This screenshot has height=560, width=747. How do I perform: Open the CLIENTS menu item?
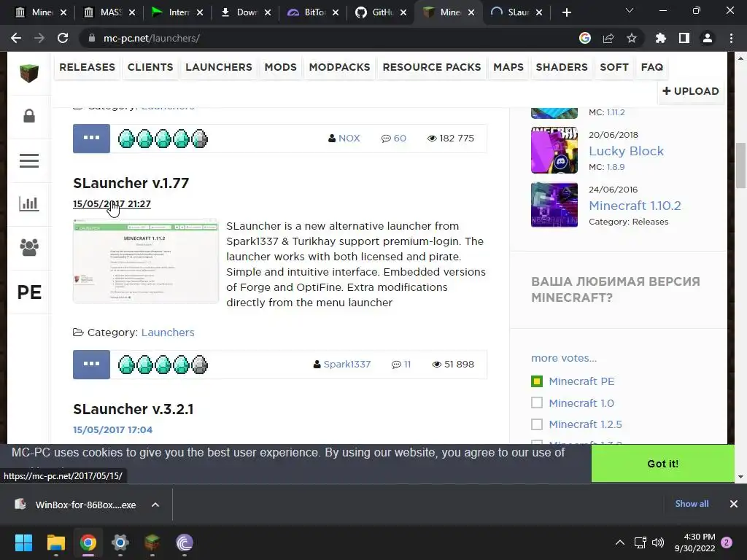coord(150,67)
